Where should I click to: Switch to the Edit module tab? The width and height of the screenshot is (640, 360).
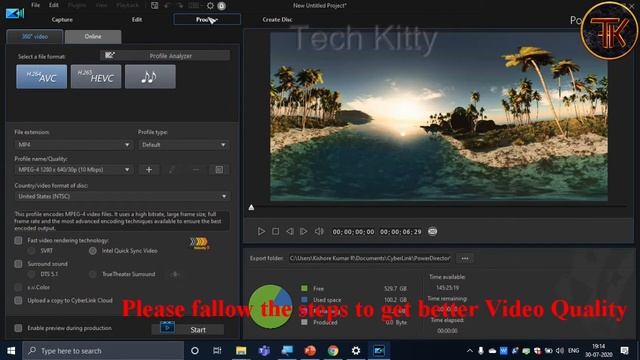(137, 19)
